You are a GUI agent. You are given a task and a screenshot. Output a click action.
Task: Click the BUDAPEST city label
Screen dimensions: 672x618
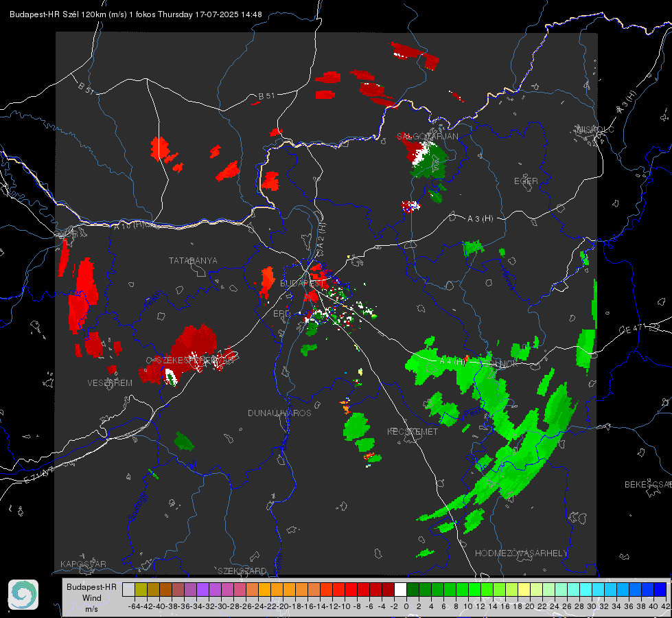[x=302, y=283]
